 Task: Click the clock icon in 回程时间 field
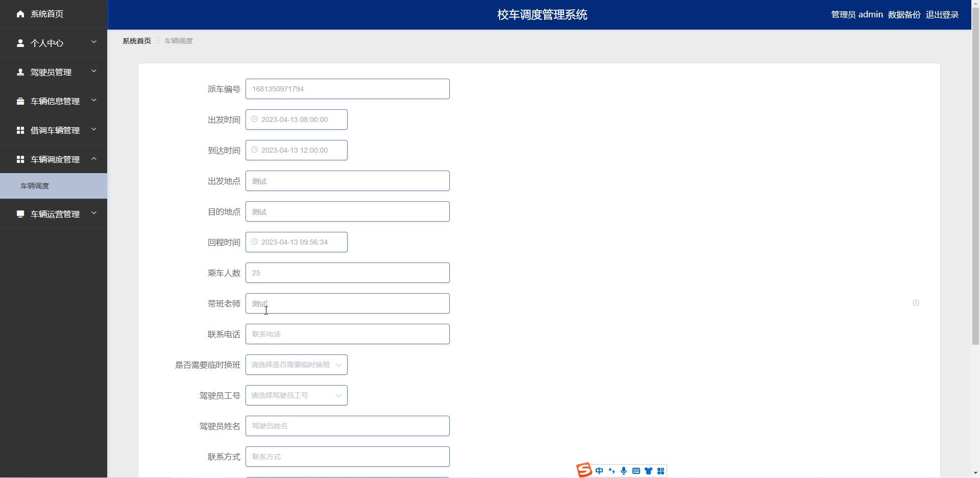(255, 242)
